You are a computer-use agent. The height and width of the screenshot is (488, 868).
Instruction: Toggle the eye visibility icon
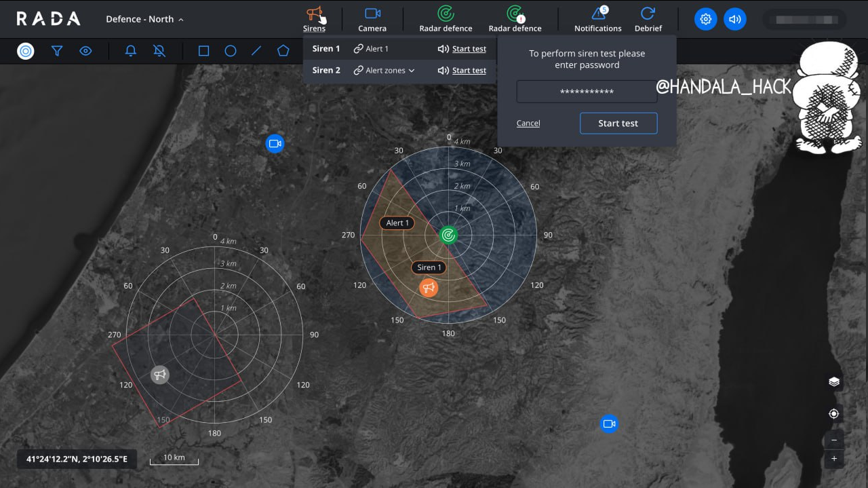pyautogui.click(x=85, y=51)
